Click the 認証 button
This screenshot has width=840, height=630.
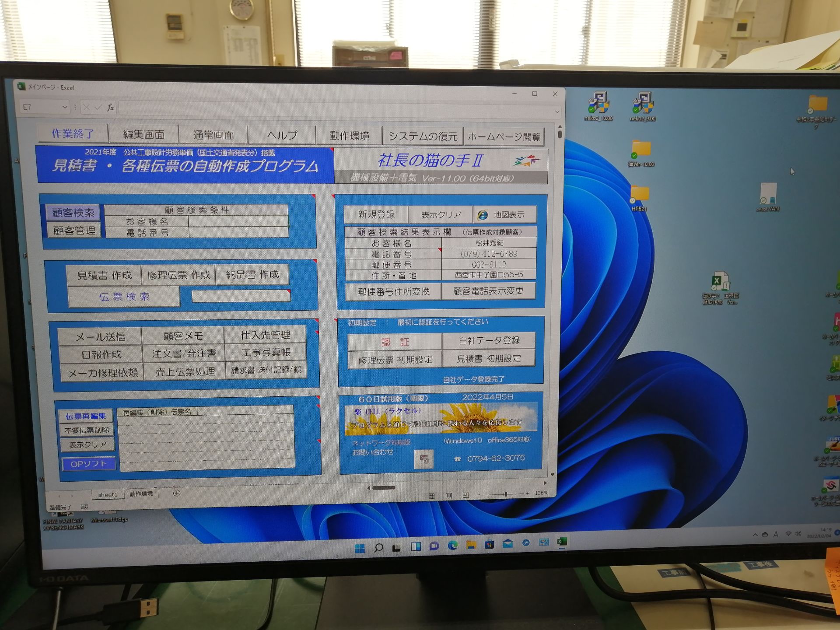395,342
